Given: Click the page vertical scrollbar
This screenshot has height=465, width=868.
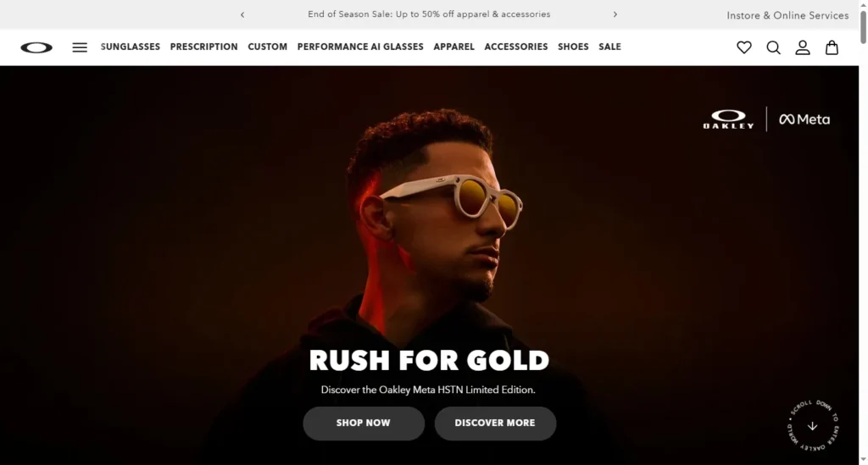Looking at the screenshot, I should 863,232.
